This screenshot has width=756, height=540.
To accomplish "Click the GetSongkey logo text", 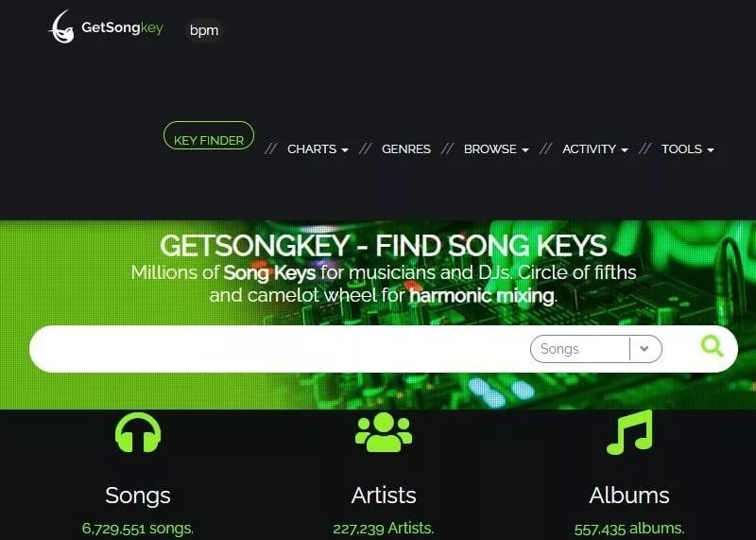I will [123, 28].
